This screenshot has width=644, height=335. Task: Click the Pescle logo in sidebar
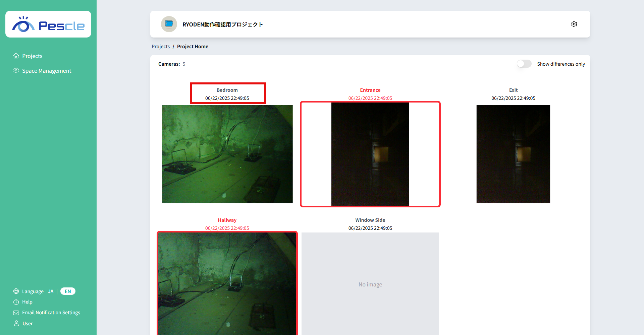pos(48,24)
